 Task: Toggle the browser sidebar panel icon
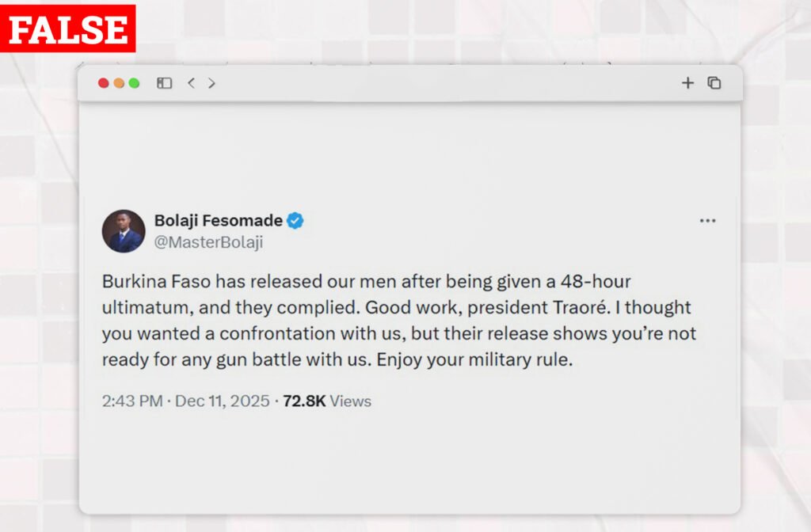pos(165,83)
